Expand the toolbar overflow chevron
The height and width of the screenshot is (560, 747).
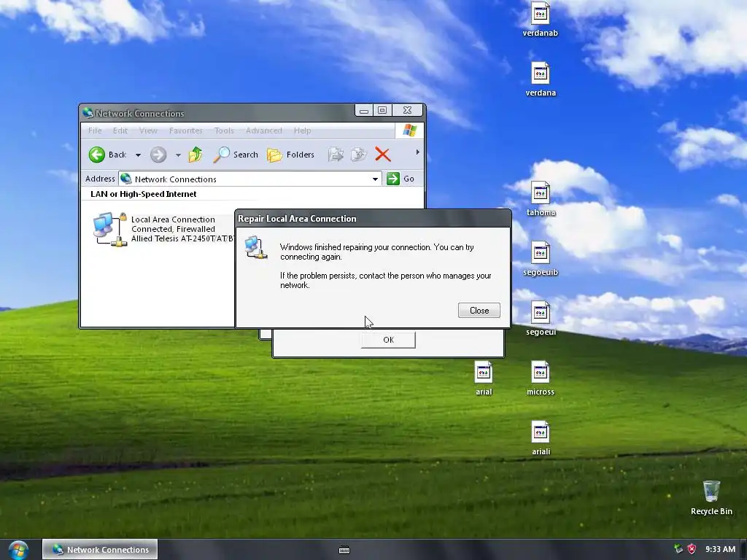(417, 152)
